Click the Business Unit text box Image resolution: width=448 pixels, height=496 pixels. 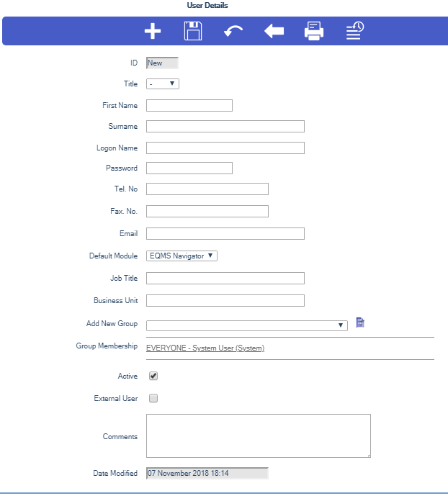[x=225, y=300]
